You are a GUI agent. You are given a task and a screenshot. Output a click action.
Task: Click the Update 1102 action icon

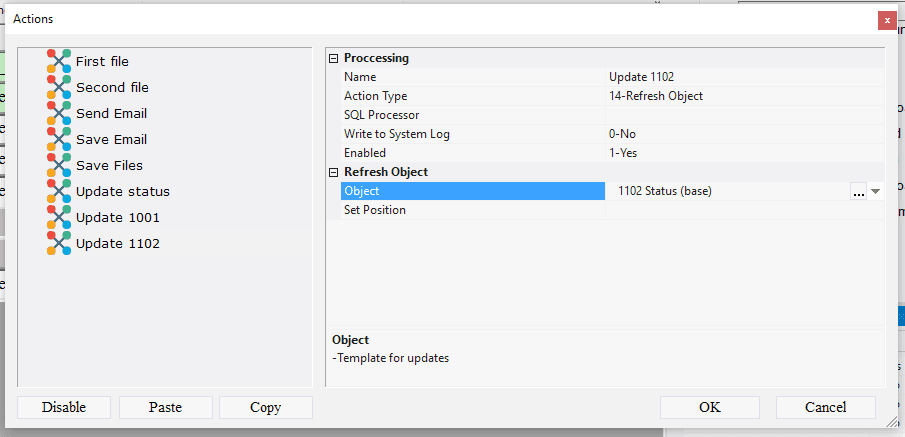59,244
